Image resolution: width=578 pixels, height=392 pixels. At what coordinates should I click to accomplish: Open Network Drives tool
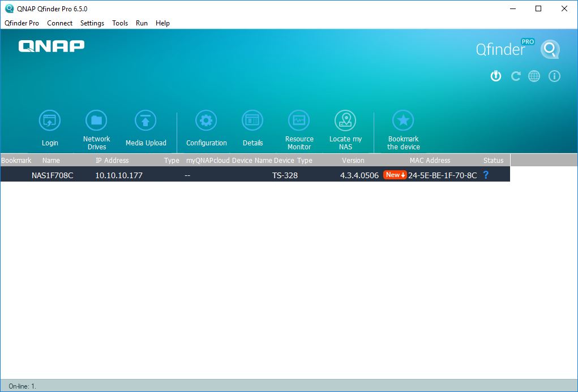click(96, 120)
